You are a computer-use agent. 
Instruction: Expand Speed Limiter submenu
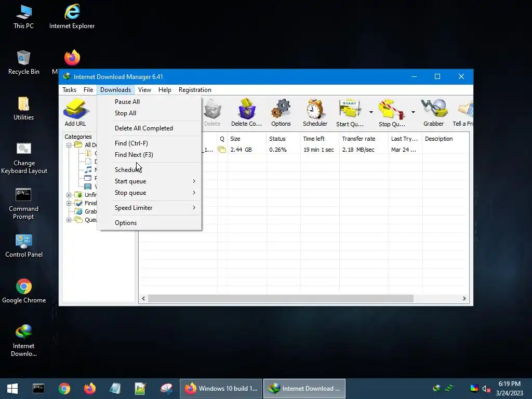[149, 208]
